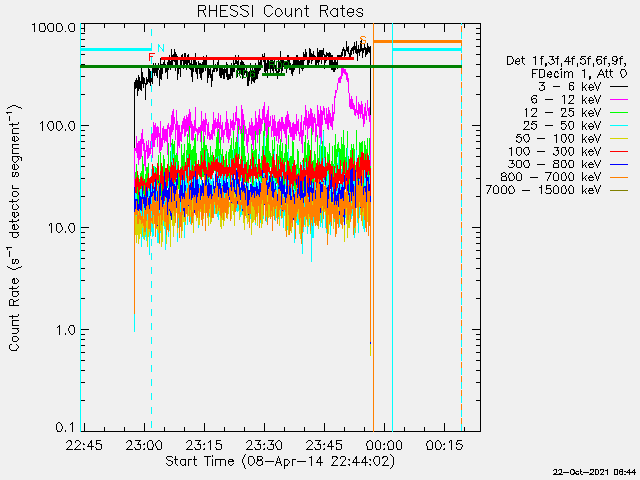640x480 pixels.
Task: Click the 'Start Time (08-Apr-14 22:44:02)' axis title
Action: point(280,461)
